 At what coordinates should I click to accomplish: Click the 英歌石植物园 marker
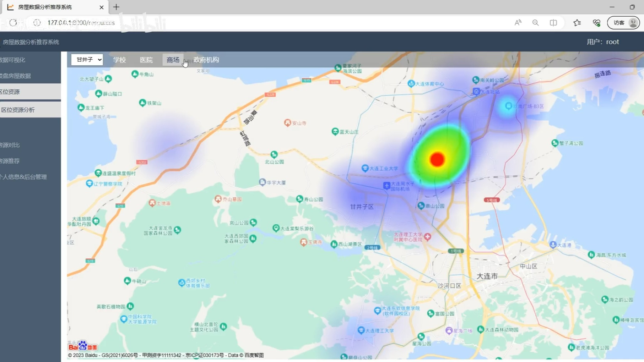coord(130,306)
